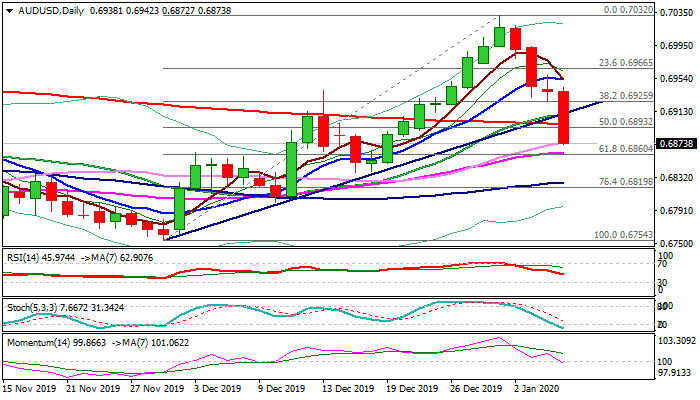Click the 0.69130 price scale value
The image size is (700, 400).
[676, 112]
